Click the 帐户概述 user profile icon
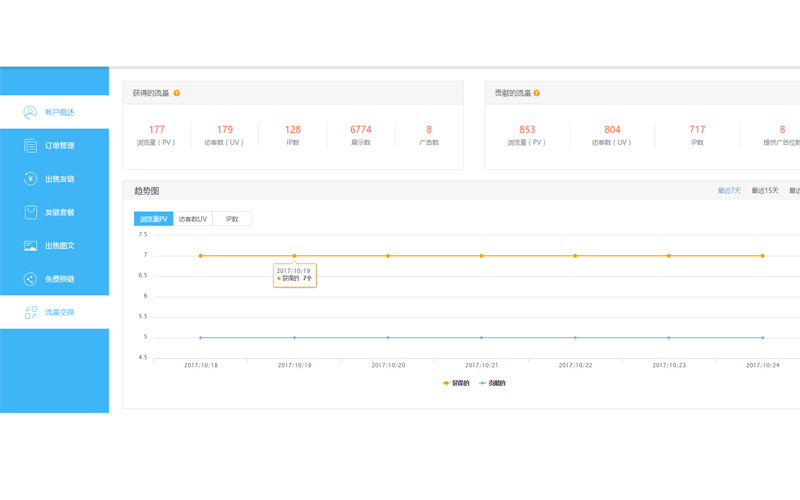800x500 pixels. tap(30, 112)
